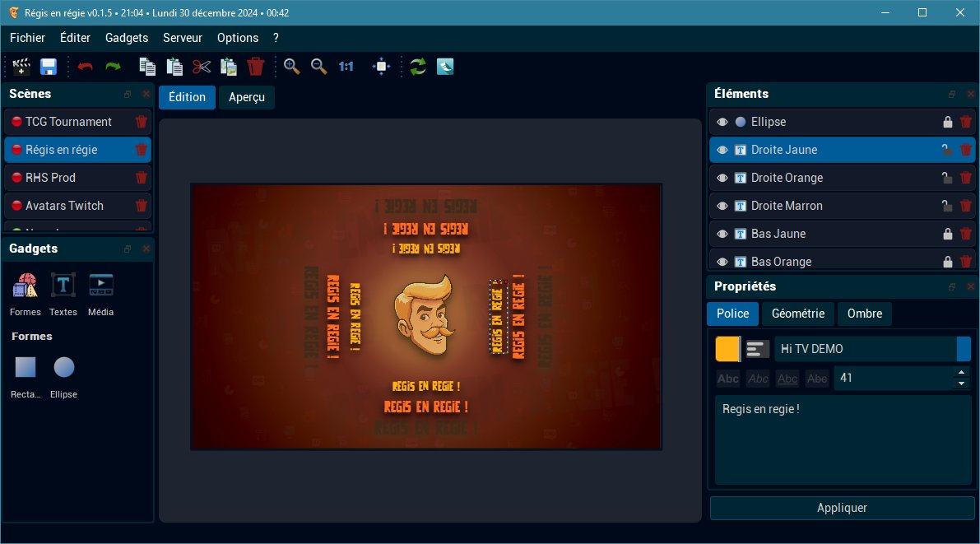Undo with the red arrow icon
Screen dimensions: 980x544
[x=85, y=67]
